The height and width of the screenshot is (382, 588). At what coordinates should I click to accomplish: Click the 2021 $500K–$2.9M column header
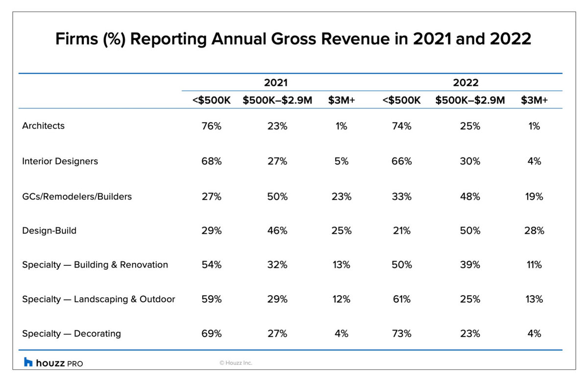[x=277, y=100]
